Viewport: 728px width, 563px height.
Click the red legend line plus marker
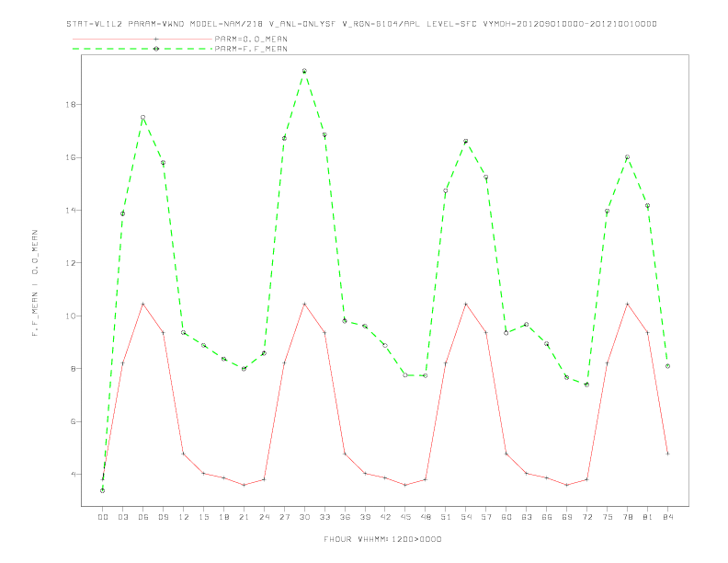click(156, 39)
